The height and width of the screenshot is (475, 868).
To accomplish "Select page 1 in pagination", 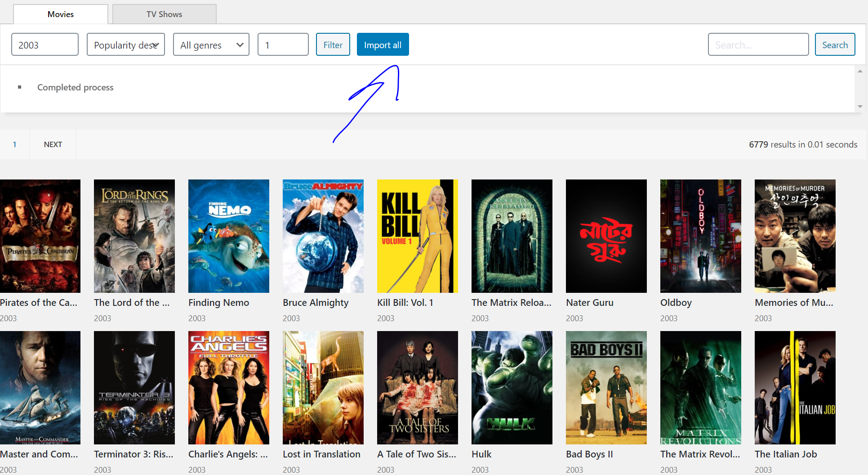I will (15, 144).
